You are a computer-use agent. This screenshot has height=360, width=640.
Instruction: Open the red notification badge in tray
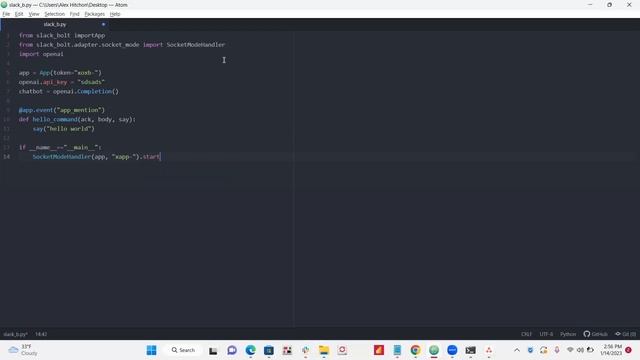pos(628,350)
